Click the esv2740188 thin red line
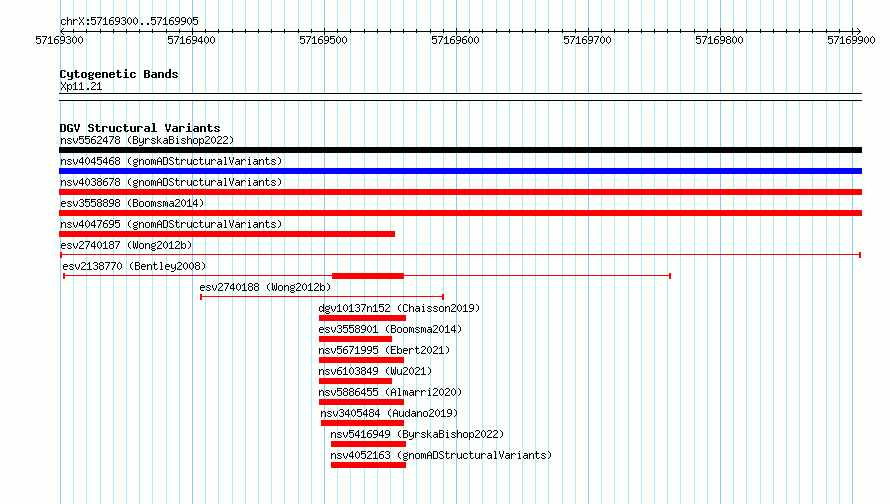Image resolution: width=890 pixels, height=504 pixels. click(x=322, y=297)
